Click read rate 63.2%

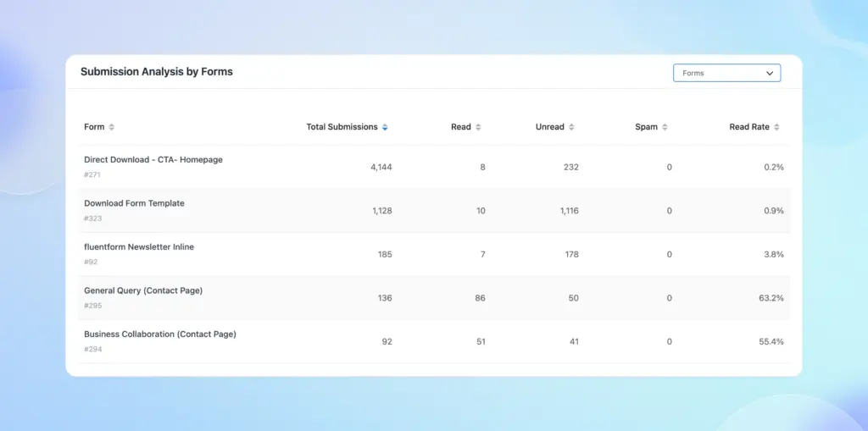771,298
